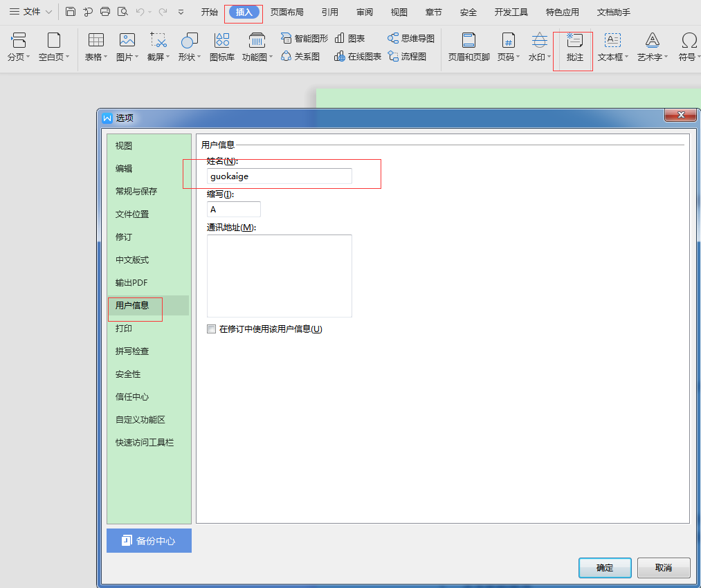Open 页眉和页脚 header and footer

pyautogui.click(x=469, y=47)
